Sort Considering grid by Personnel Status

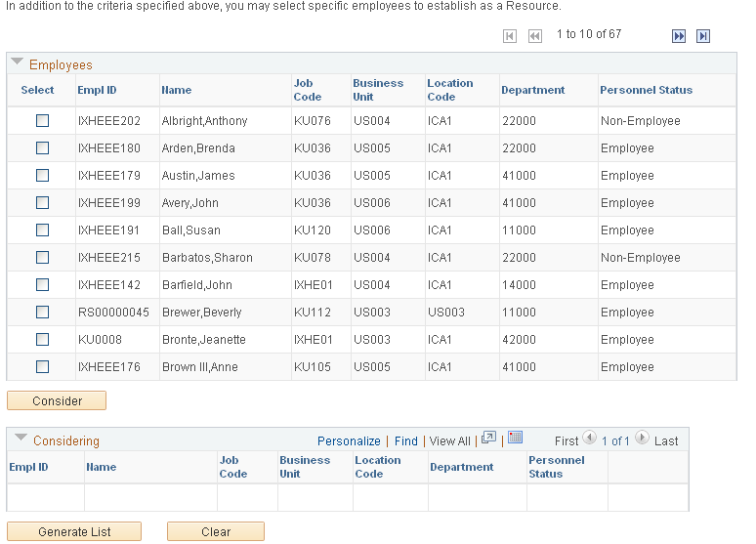point(557,467)
